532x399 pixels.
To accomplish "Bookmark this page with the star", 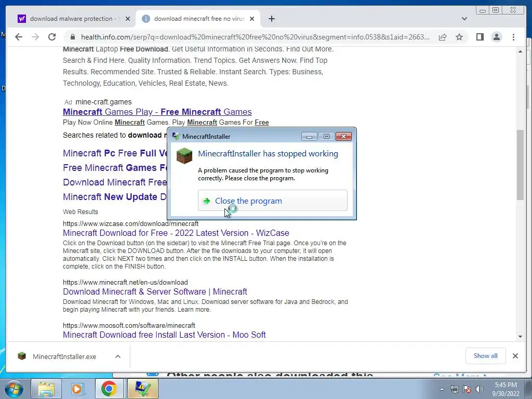I will [459, 37].
